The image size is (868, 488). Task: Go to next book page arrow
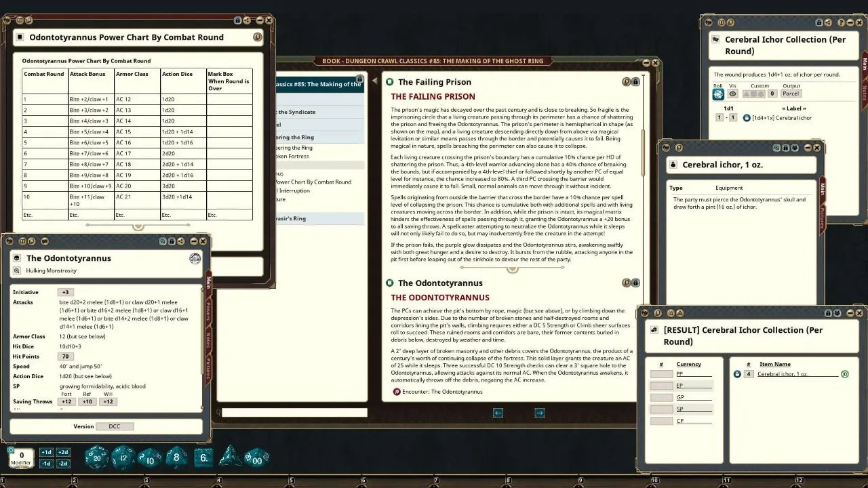539,413
